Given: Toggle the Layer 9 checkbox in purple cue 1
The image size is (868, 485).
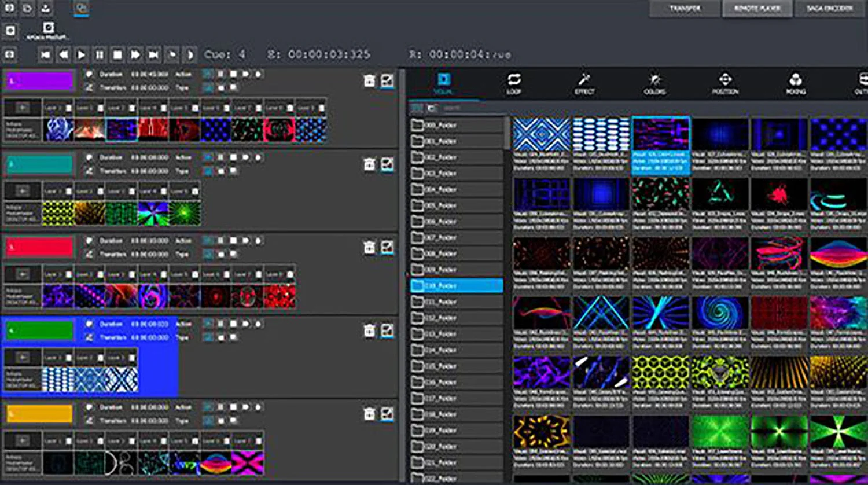Looking at the screenshot, I should [321, 108].
